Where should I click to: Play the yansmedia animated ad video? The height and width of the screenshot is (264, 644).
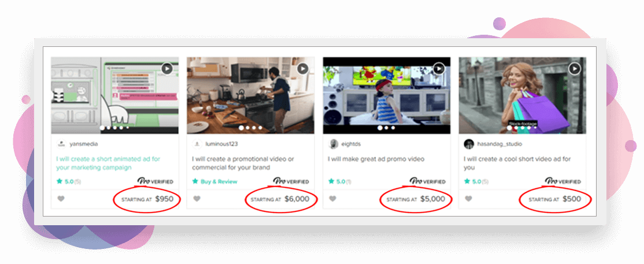[x=166, y=69]
